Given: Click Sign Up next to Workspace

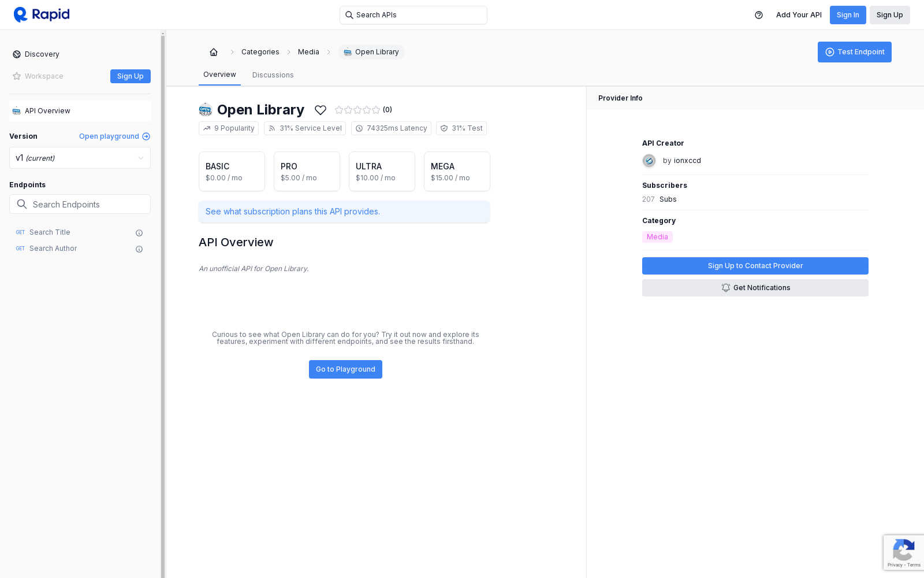Looking at the screenshot, I should click(x=131, y=76).
